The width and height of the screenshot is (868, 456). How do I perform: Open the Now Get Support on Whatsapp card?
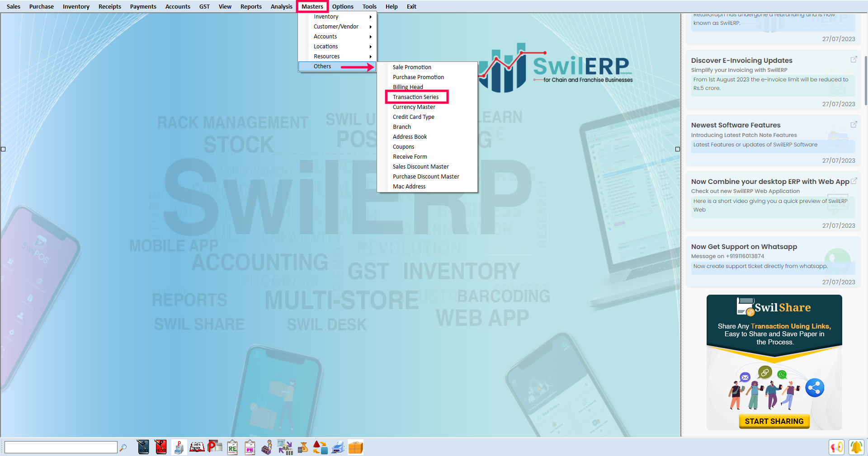[x=773, y=262]
